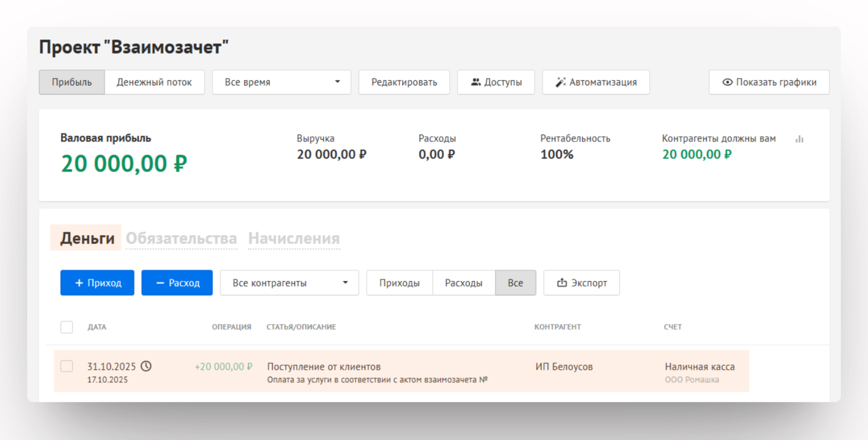This screenshot has height=440, width=868.
Task: Switch view to Денежный поток
Action: tap(154, 82)
